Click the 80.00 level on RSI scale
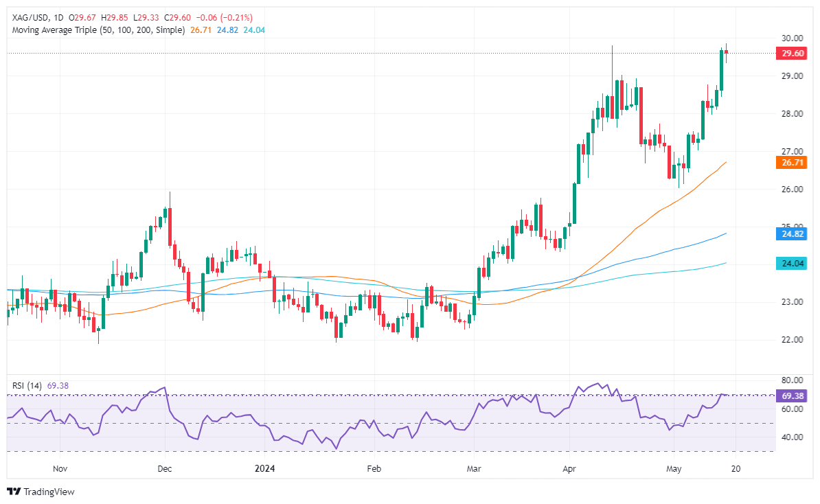 [793, 380]
